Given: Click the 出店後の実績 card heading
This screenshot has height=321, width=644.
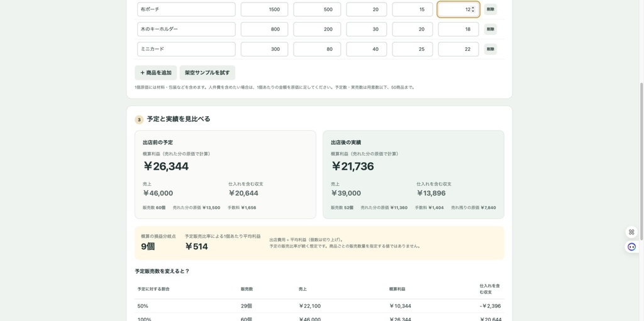Looking at the screenshot, I should pyautogui.click(x=346, y=143).
